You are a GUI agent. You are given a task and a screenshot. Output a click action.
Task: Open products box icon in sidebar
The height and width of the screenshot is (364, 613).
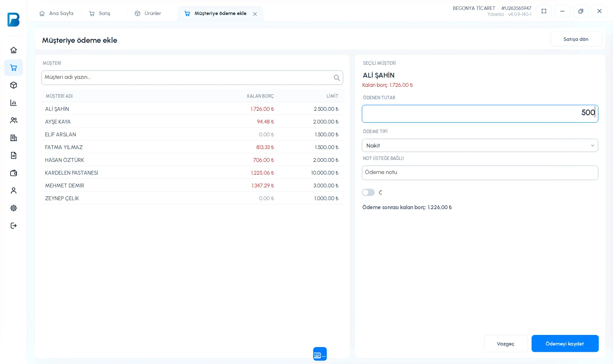pyautogui.click(x=13, y=85)
